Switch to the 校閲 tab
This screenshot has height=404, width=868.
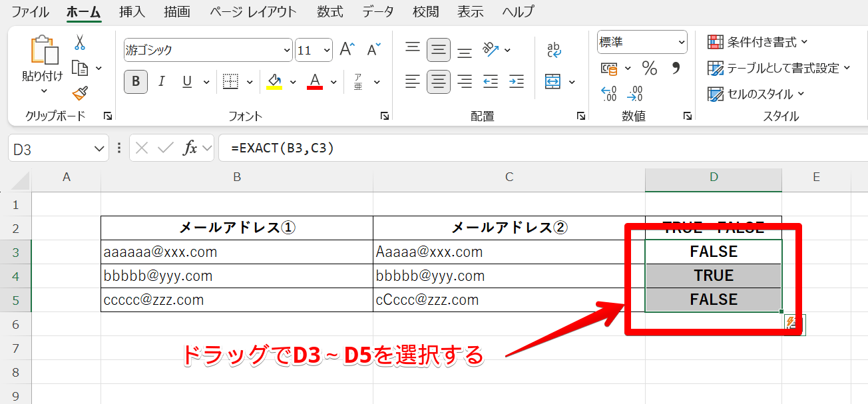coord(425,11)
